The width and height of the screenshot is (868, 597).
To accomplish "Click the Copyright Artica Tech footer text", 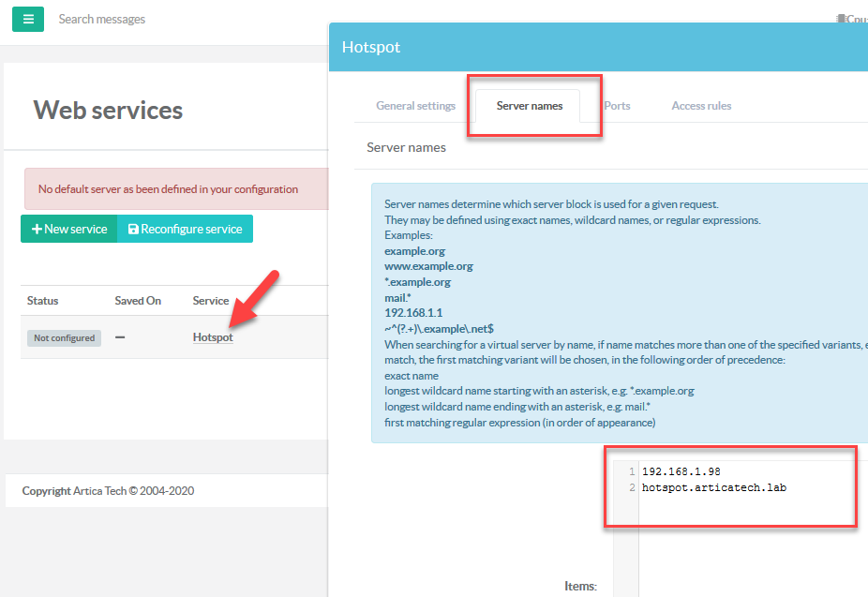I will click(x=108, y=491).
